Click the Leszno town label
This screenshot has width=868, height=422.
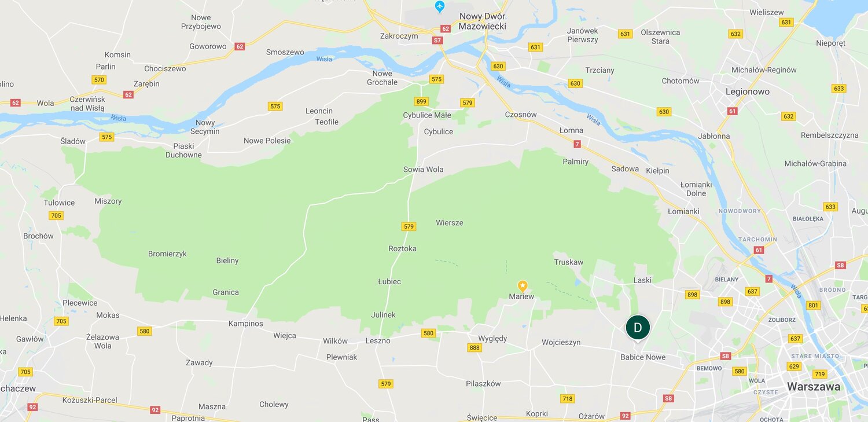(x=378, y=341)
